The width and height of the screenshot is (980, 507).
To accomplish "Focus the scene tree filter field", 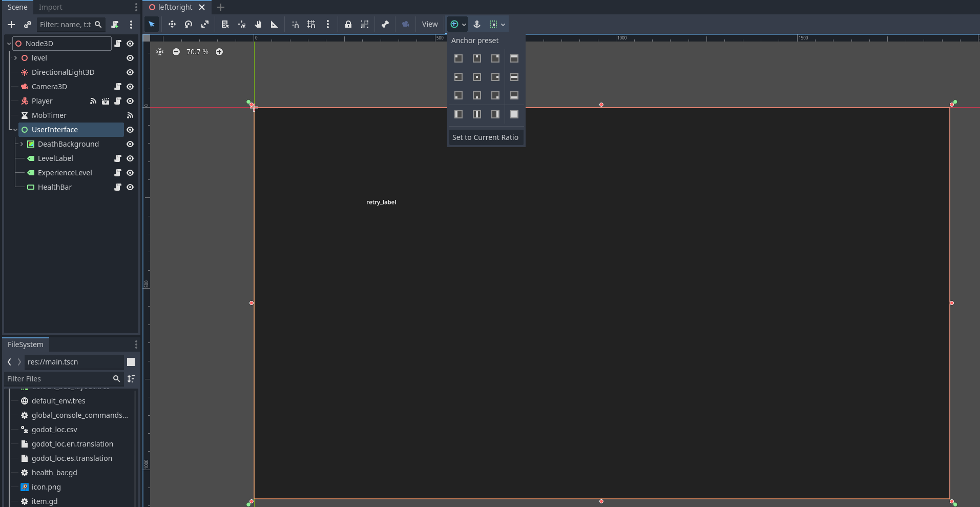I will click(x=71, y=24).
